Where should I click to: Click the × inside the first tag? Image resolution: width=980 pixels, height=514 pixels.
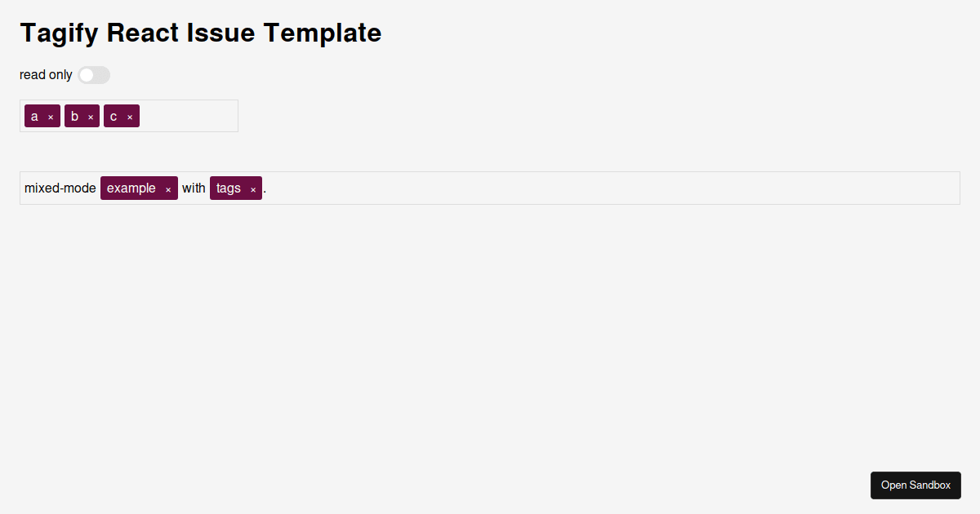click(x=52, y=116)
